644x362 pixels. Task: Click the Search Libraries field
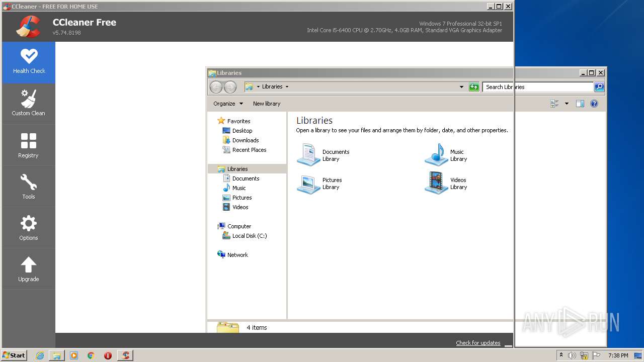point(538,87)
